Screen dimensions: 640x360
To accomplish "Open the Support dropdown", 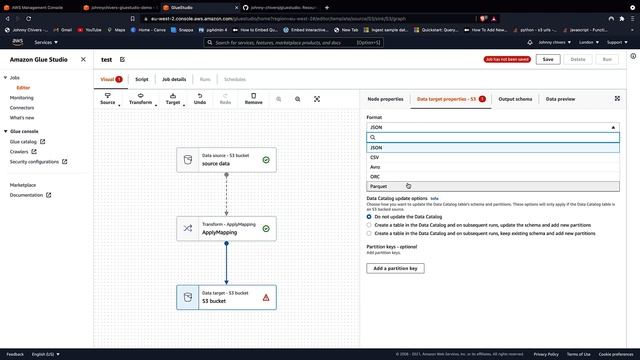I will 617,42.
